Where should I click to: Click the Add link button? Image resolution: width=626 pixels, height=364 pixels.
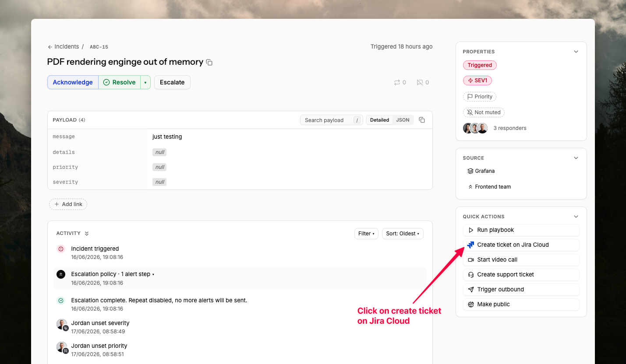pos(68,204)
